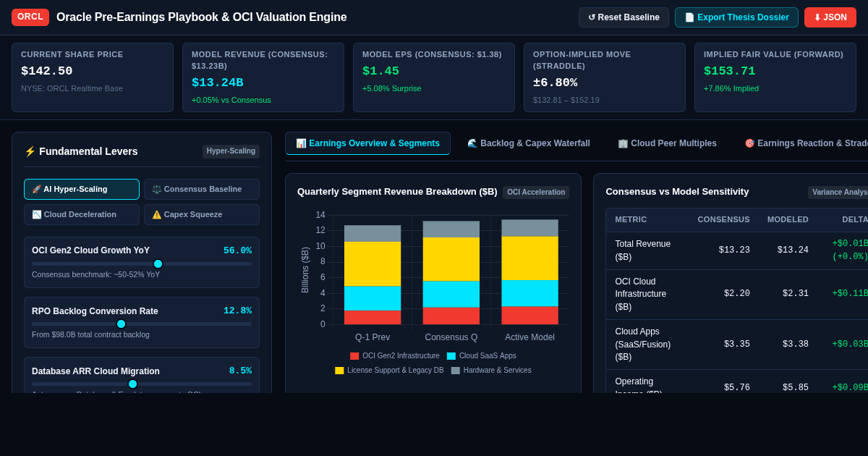The image size is (868, 456).
Task: Click the Quarterly Segment Revenue Breakdown title
Action: tap(397, 192)
